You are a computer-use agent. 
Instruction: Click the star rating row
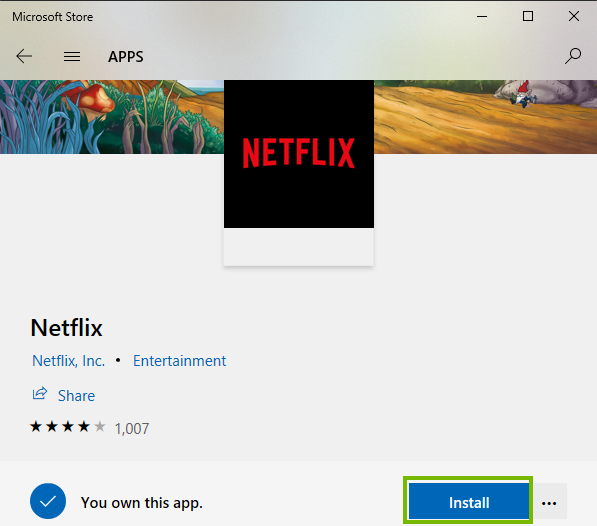[68, 427]
